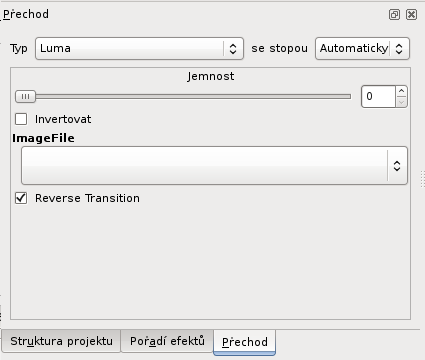Enable the Invertovat checkbox
Screen dimensions: 425x360
tap(21, 119)
